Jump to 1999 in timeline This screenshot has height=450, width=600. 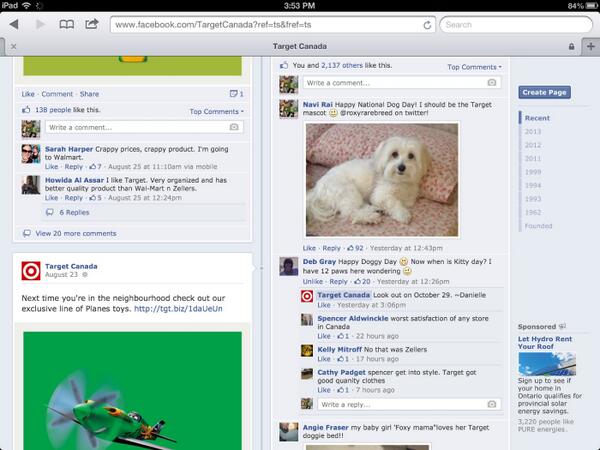click(533, 172)
